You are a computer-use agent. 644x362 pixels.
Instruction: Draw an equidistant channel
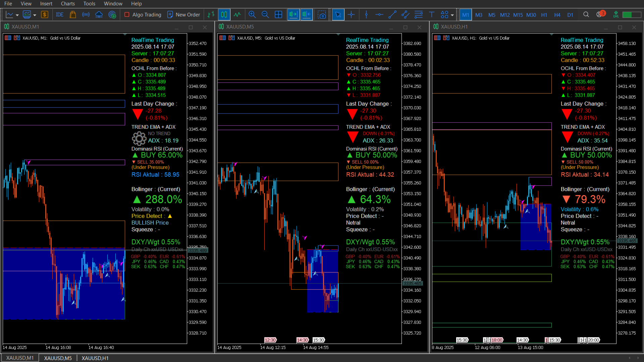tap(406, 15)
